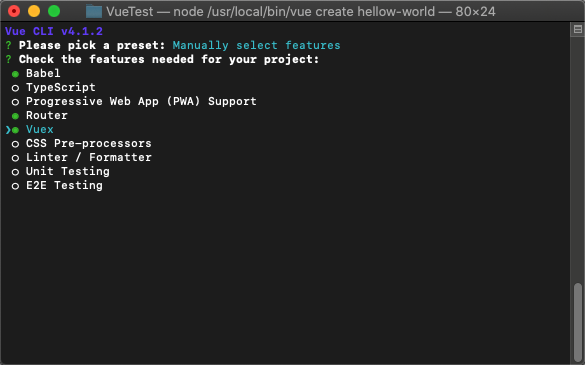Maximize the terminal with green button
The height and width of the screenshot is (365, 585).
[54, 11]
